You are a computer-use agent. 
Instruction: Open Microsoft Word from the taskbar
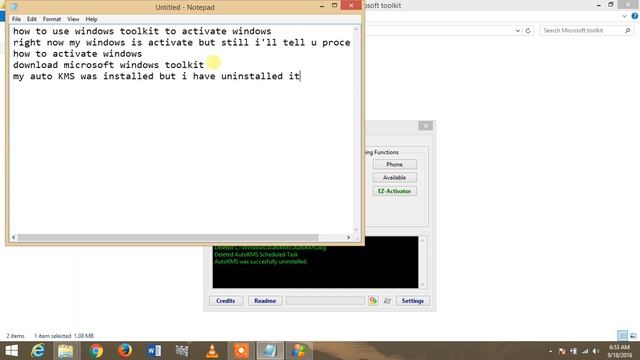pyautogui.click(x=154, y=351)
